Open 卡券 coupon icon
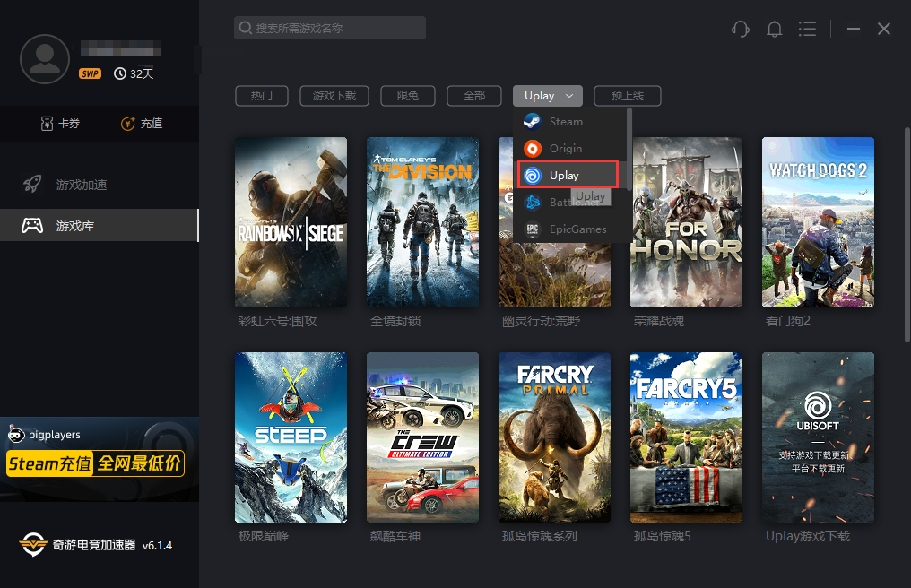The height and width of the screenshot is (588, 911). point(47,123)
